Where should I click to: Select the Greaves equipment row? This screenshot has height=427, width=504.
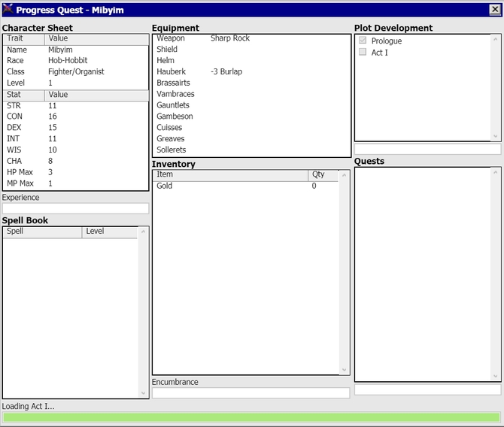click(252, 139)
